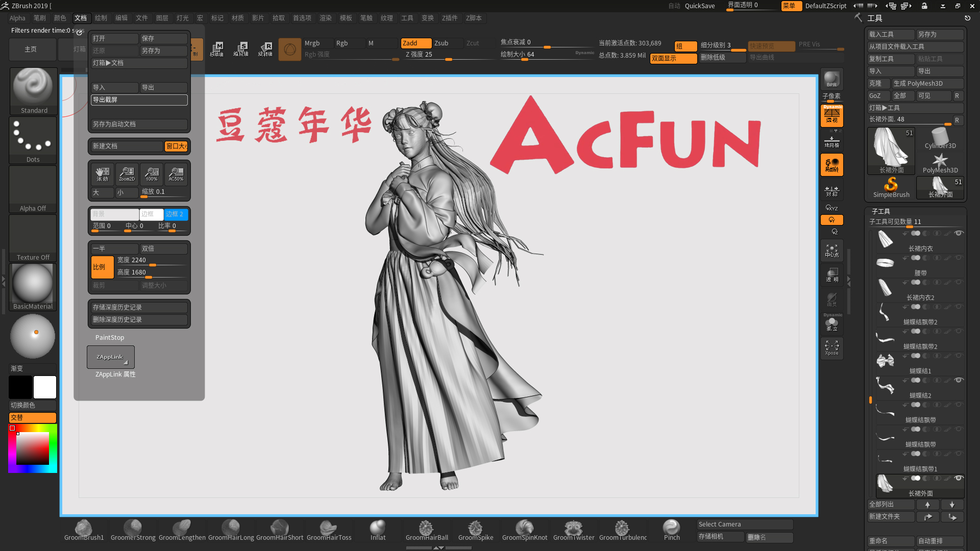
Task: Select the GroomHairBall brush icon
Action: (x=427, y=530)
